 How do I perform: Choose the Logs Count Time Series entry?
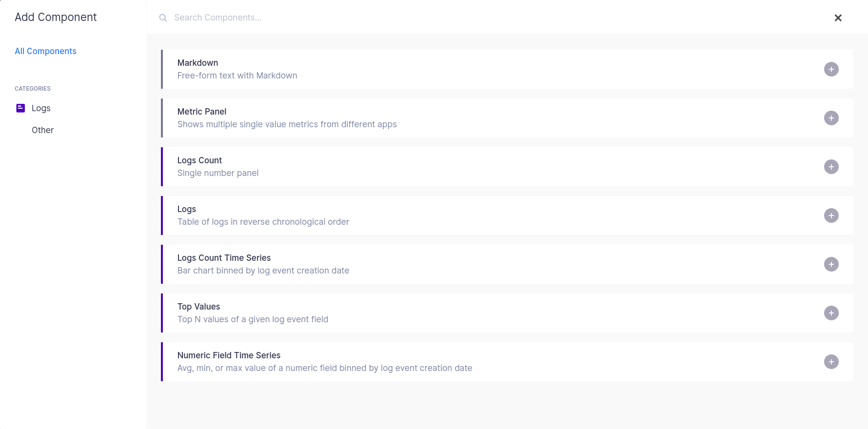(507, 264)
